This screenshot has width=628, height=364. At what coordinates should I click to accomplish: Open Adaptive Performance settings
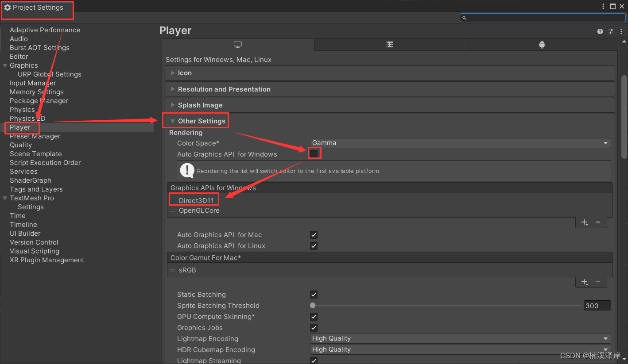(x=45, y=30)
